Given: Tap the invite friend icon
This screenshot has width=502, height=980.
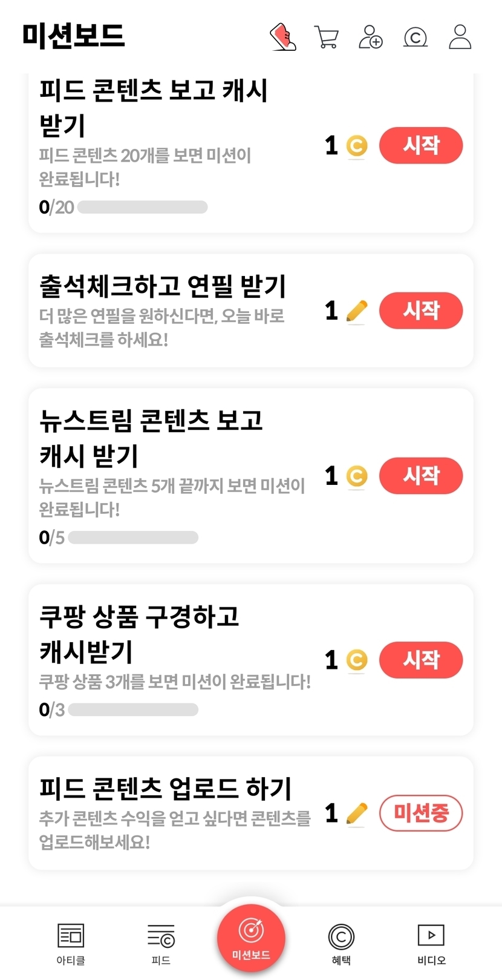Looking at the screenshot, I should pos(371,37).
